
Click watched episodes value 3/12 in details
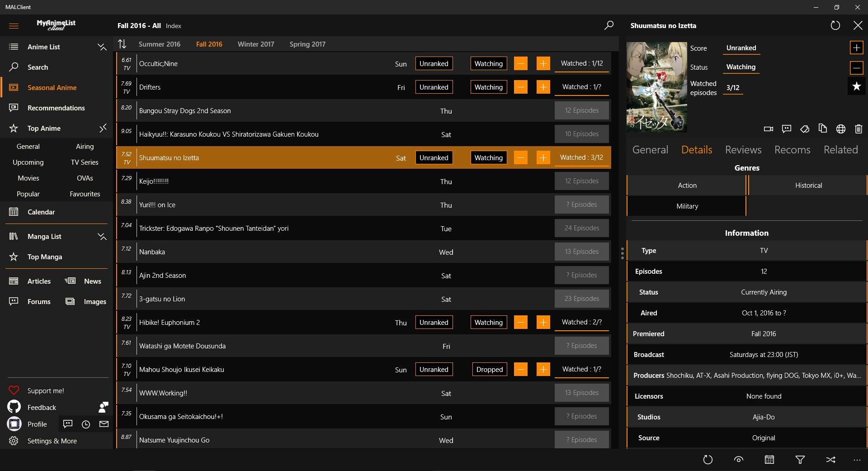coord(733,88)
